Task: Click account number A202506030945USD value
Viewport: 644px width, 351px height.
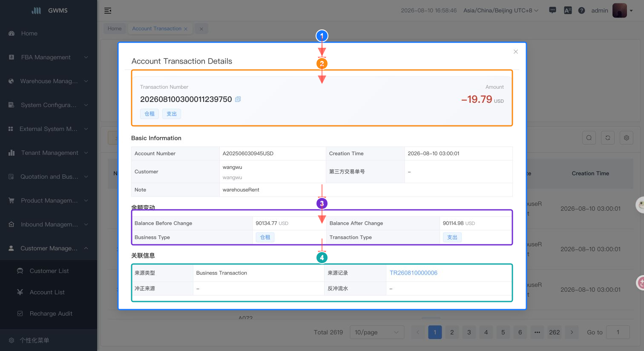Action: 248,154
